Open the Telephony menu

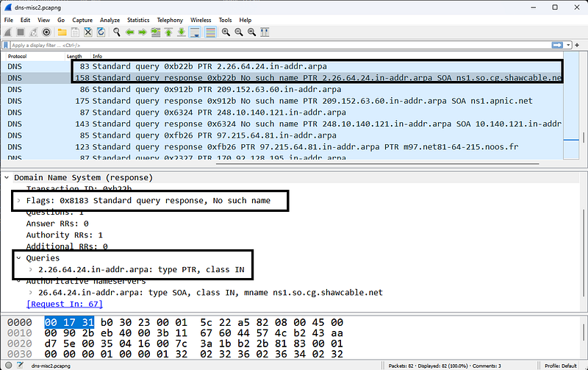[x=170, y=20]
